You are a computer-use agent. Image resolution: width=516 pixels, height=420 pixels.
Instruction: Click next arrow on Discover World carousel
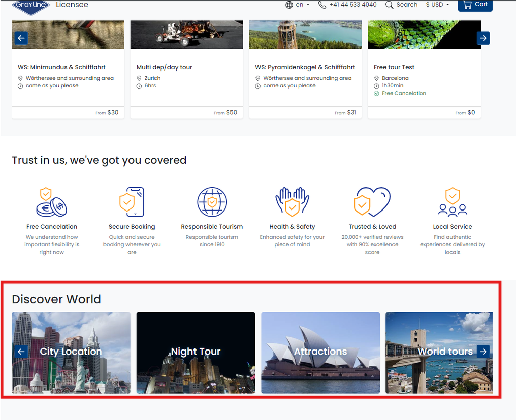tap(483, 352)
